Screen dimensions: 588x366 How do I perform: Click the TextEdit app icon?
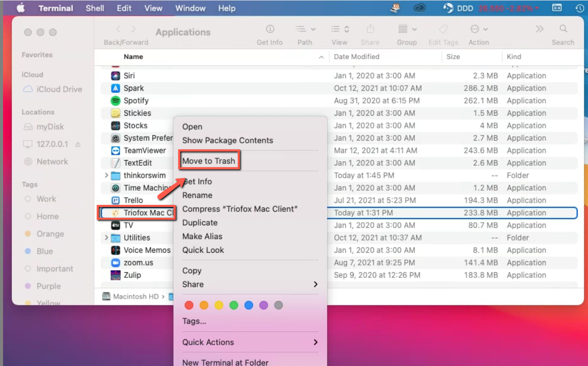[x=116, y=163]
